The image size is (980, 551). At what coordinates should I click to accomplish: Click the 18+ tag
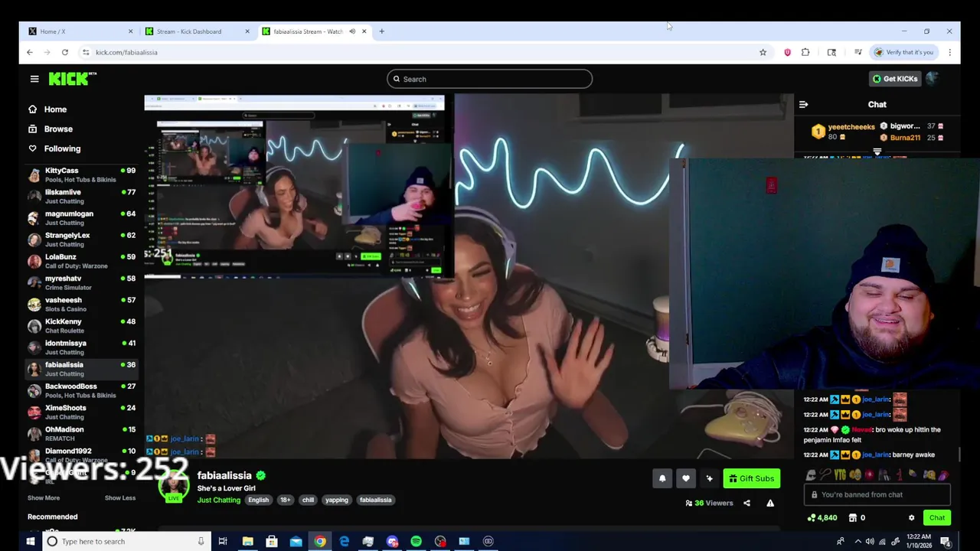point(285,500)
